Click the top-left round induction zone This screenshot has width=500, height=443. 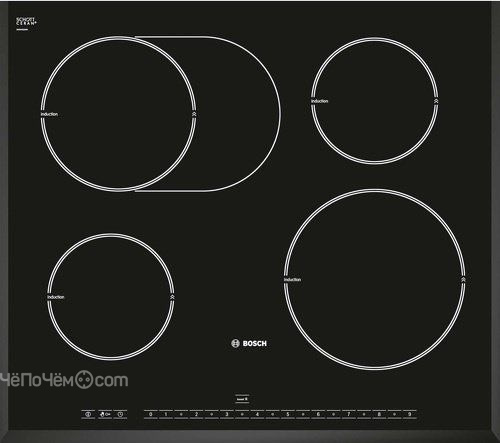tap(118, 114)
